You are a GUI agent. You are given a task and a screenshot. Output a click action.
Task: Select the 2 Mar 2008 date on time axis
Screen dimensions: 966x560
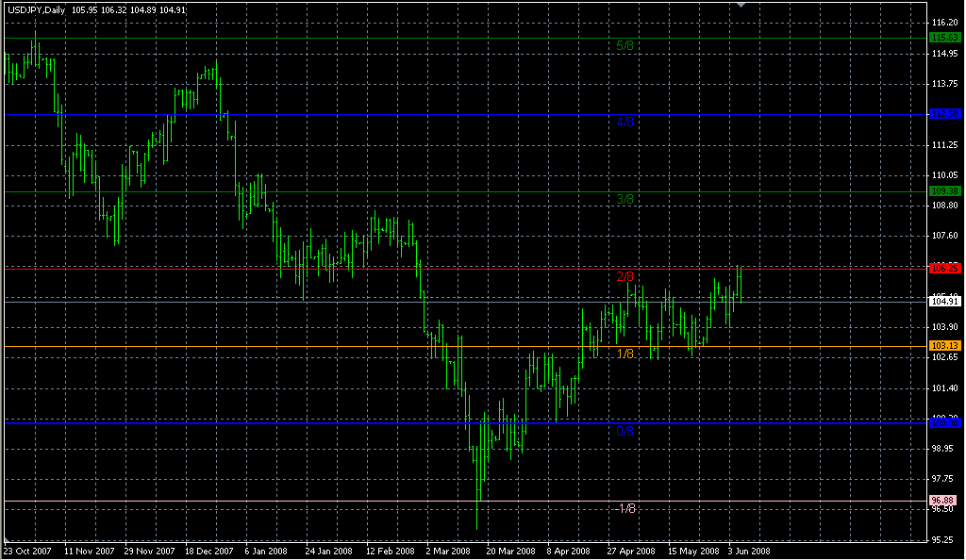449,551
